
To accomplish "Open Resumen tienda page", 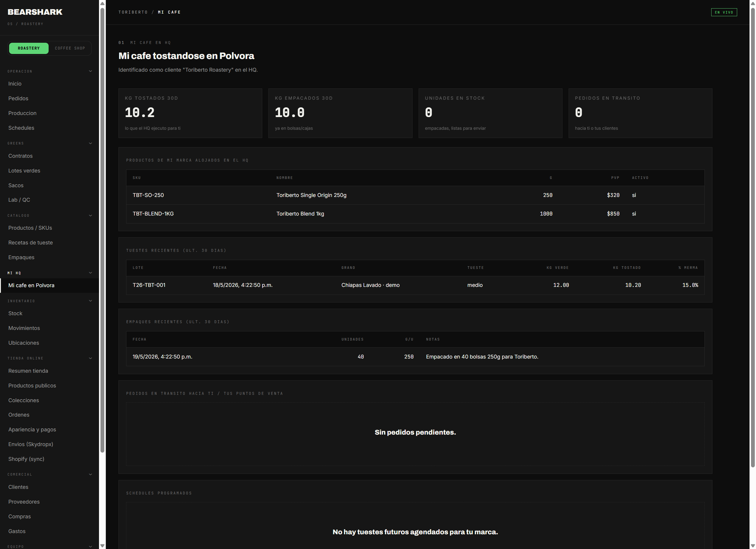I will click(x=49, y=371).
